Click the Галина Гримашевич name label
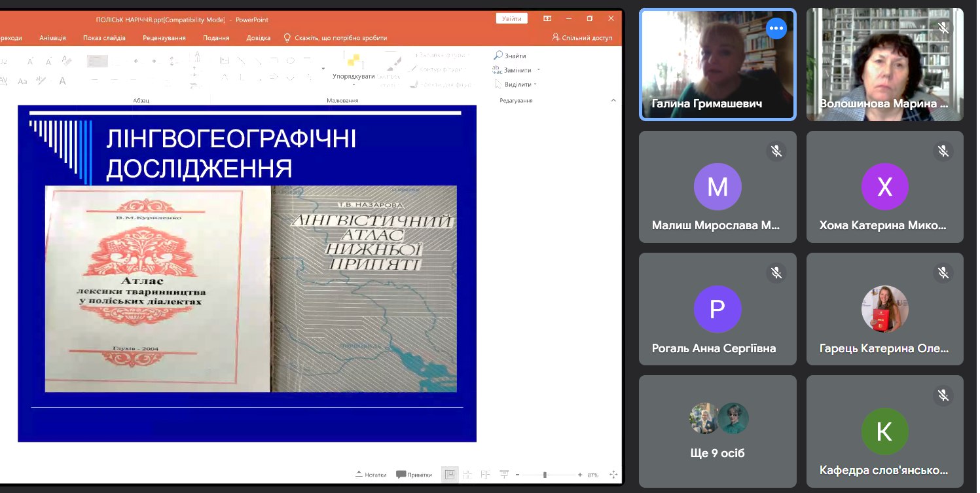 (x=707, y=104)
